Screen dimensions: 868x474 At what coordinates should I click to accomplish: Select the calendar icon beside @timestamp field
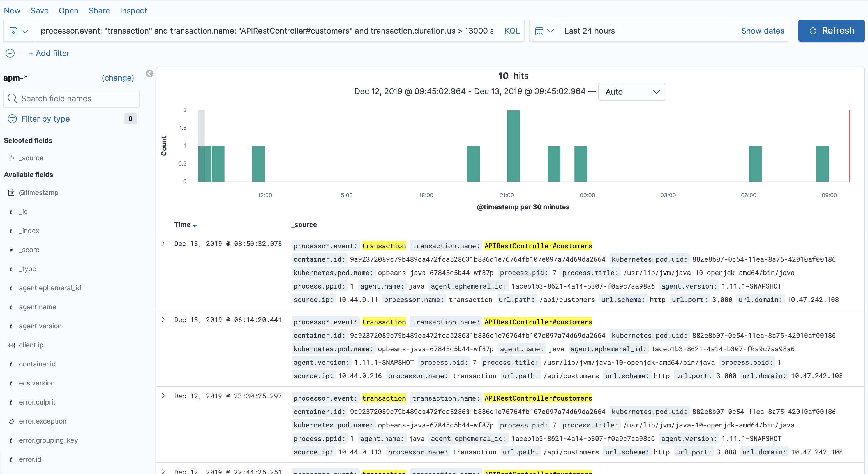click(11, 192)
